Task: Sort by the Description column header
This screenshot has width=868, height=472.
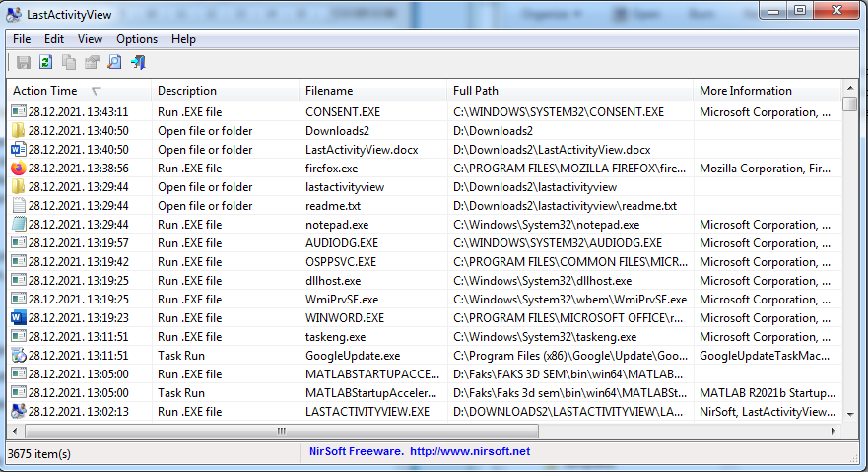Action: (225, 91)
